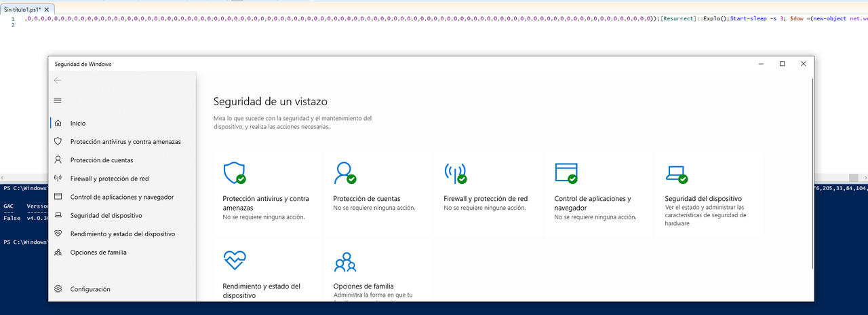Click the large laptop icon on device security card
This screenshot has width=868, height=315.
click(x=676, y=174)
